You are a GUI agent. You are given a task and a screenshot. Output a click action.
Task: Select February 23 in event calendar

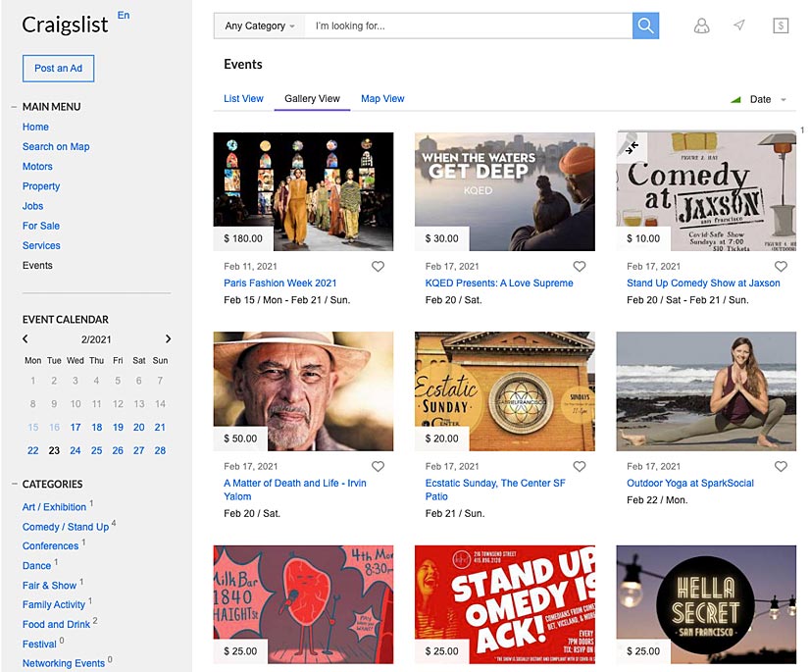tap(54, 450)
